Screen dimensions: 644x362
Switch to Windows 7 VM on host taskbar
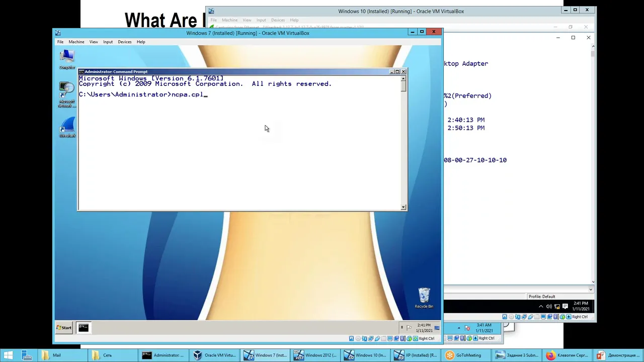tap(265, 355)
